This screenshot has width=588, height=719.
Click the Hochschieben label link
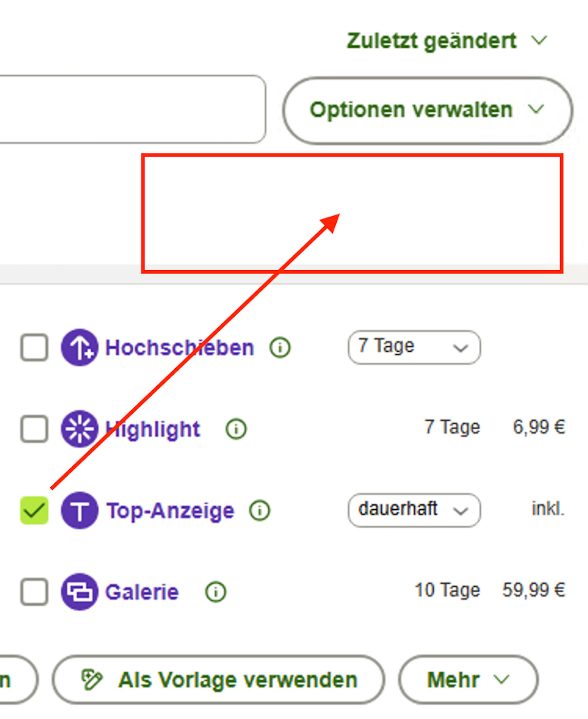click(x=180, y=348)
